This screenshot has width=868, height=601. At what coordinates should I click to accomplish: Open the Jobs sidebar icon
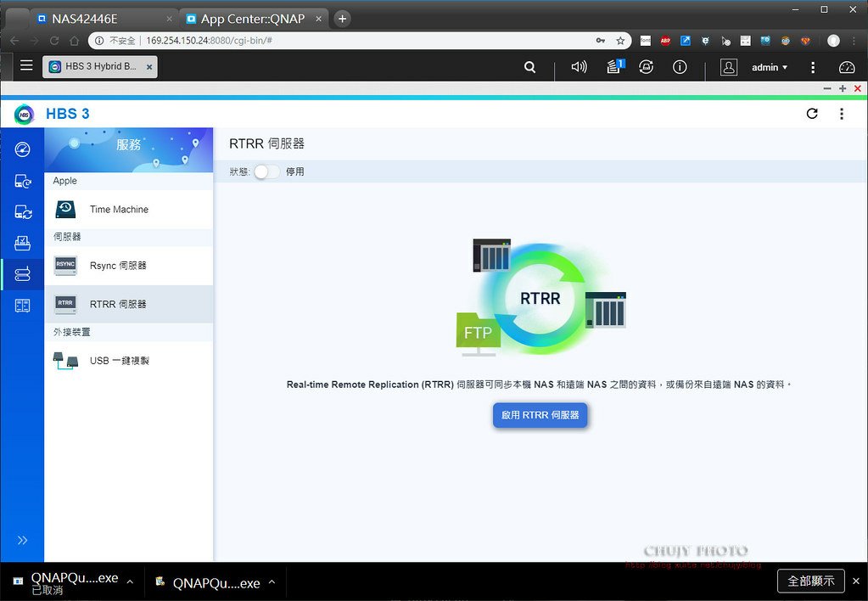22,243
